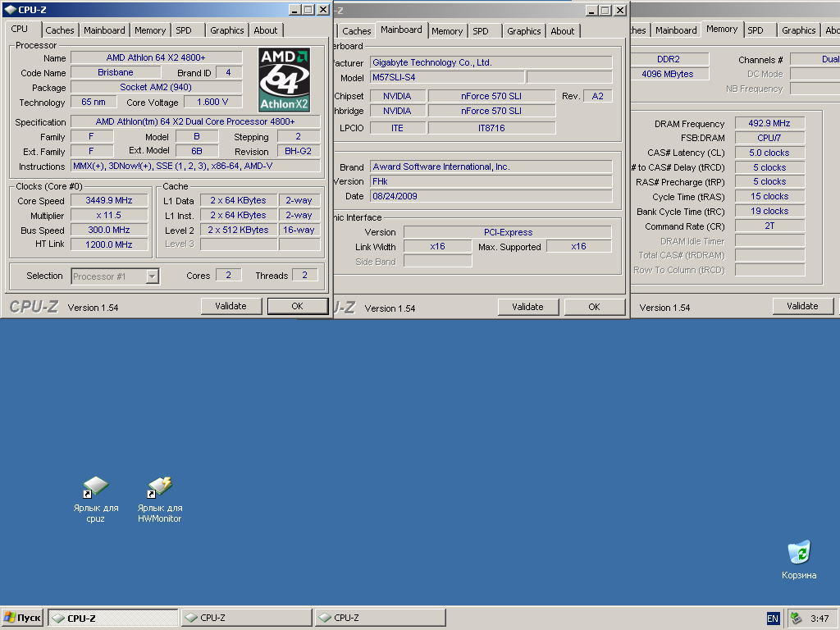This screenshot has width=840, height=630.
Task: Click the DRAM Frequency value 492.9 MHz
Action: [x=769, y=123]
